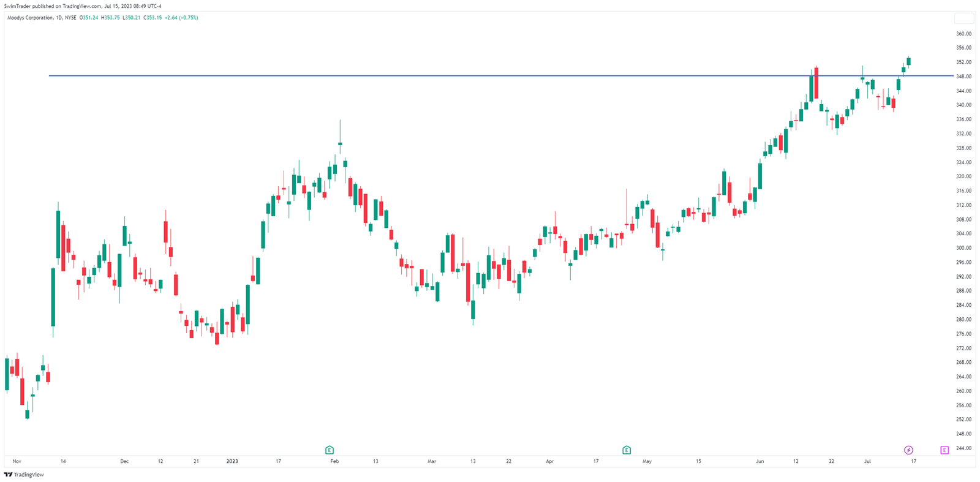Click the 21 date label on the time axis

click(x=196, y=461)
